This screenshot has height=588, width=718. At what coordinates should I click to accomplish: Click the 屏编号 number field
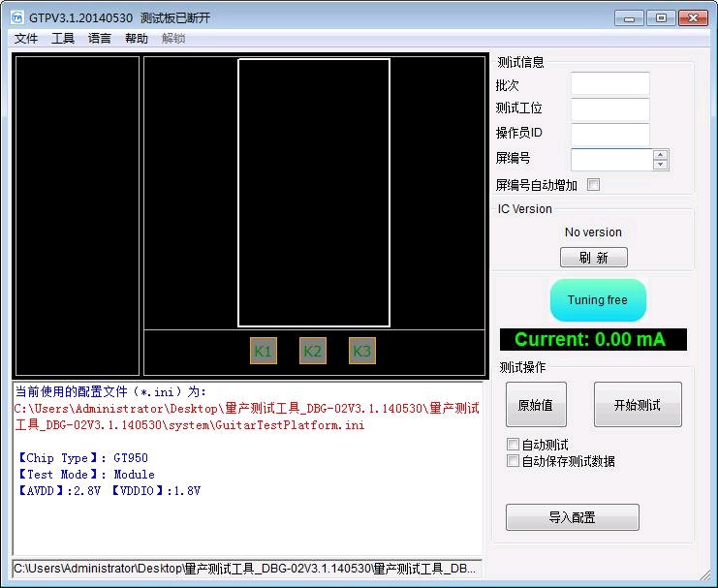[x=611, y=160]
